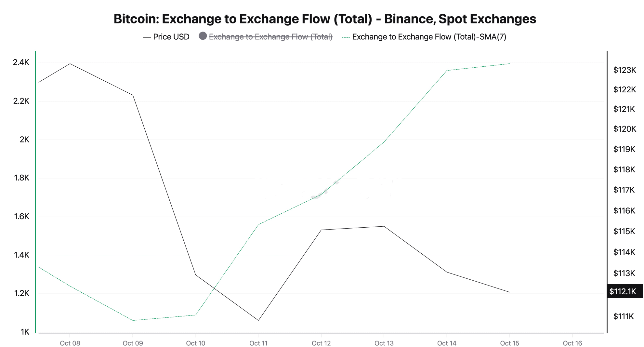Select the Oct 15 date tick
Viewport: 644px width, 347px height.
pyautogui.click(x=510, y=343)
